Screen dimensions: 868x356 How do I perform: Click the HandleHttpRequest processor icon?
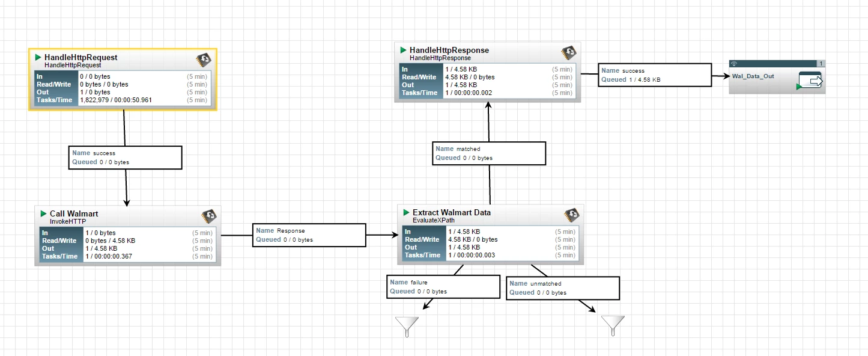pos(204,60)
